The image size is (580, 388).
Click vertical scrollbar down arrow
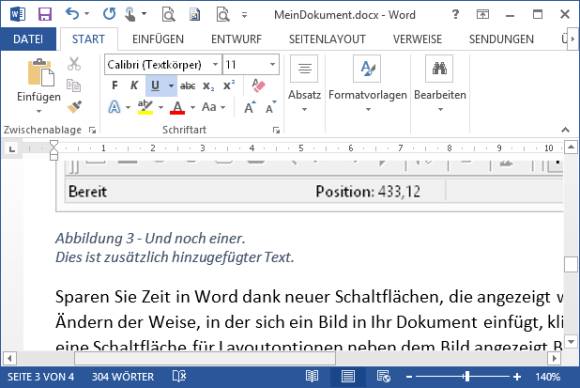[x=571, y=342]
